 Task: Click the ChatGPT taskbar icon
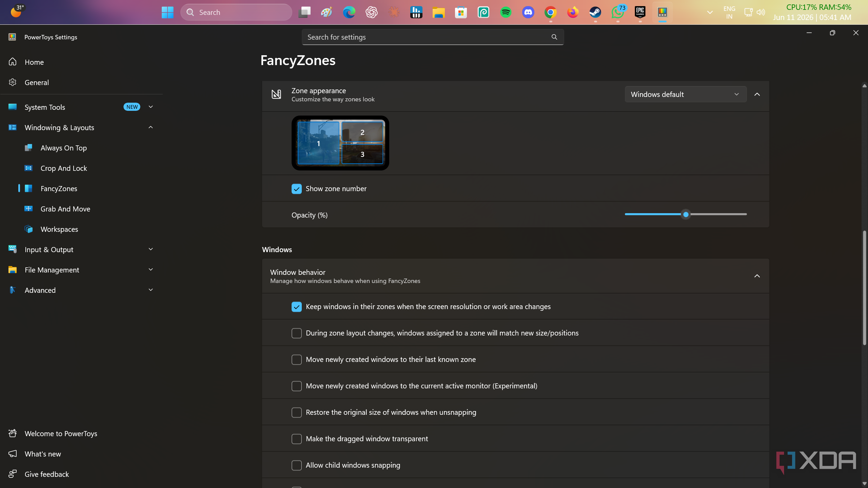(371, 13)
